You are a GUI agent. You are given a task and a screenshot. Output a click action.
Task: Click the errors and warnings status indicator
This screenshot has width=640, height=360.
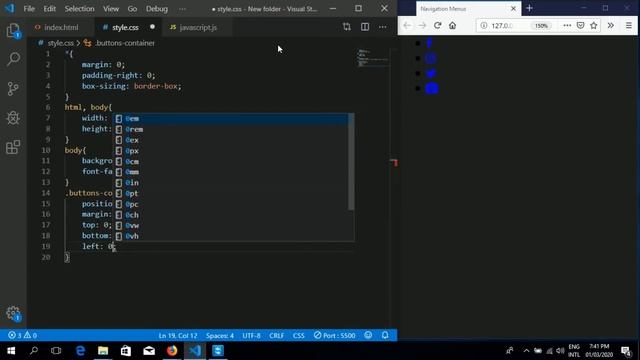(22, 336)
